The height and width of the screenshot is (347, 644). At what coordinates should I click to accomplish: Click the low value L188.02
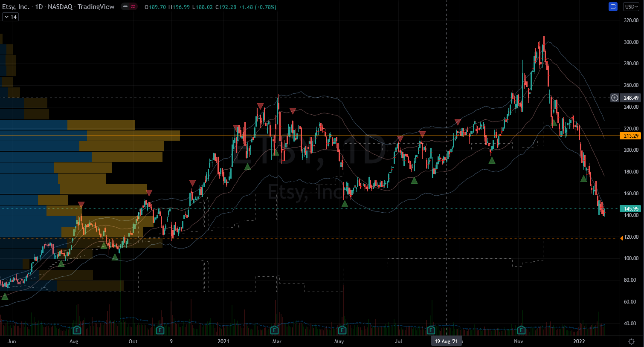[x=203, y=7]
